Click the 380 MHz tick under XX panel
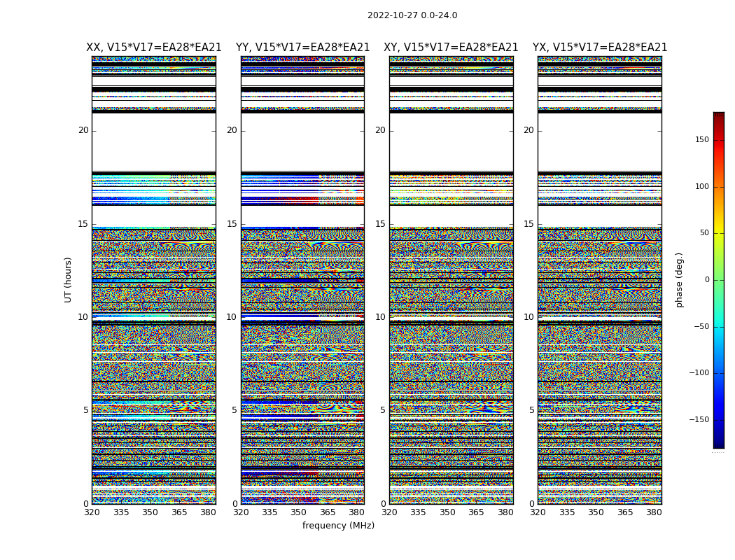 [x=208, y=512]
